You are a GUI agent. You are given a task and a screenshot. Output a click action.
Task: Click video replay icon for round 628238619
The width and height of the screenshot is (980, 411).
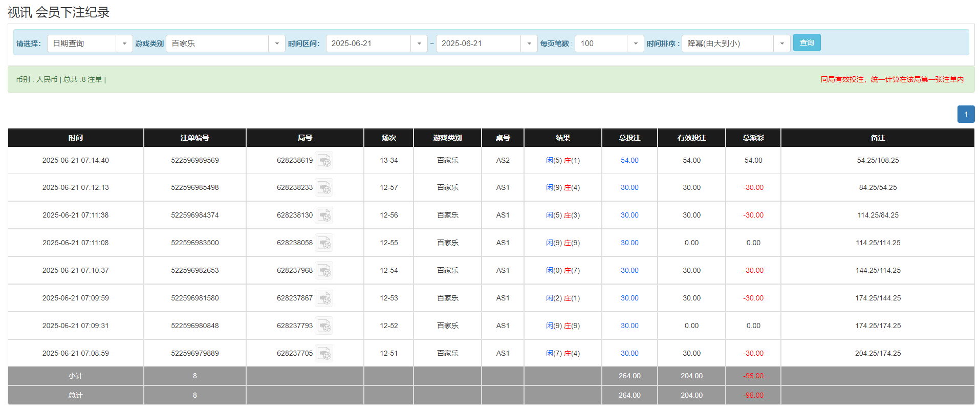pos(324,161)
